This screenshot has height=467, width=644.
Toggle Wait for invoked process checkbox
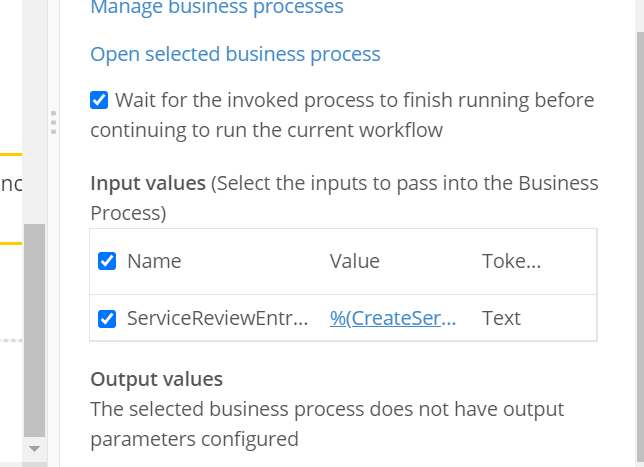pyautogui.click(x=99, y=100)
